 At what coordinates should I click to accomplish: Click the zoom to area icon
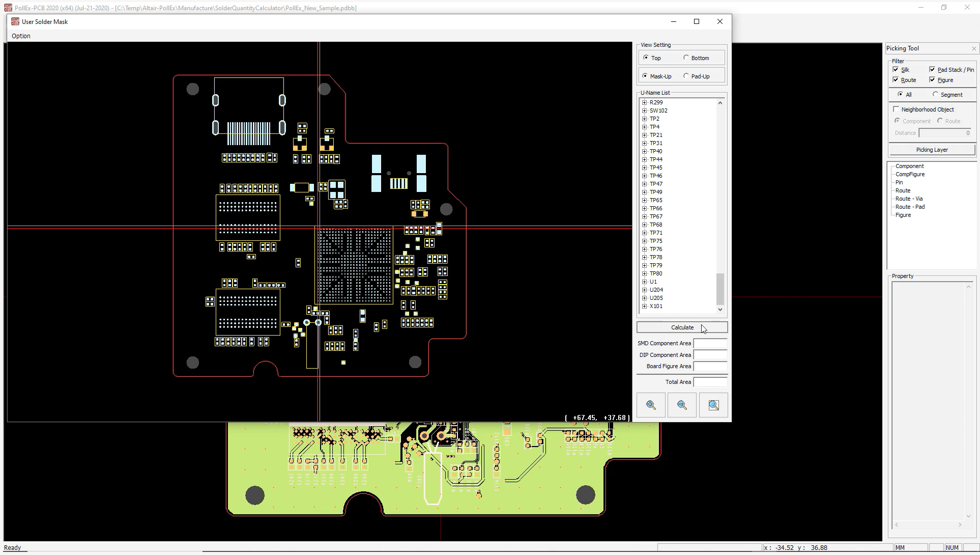[x=713, y=405]
